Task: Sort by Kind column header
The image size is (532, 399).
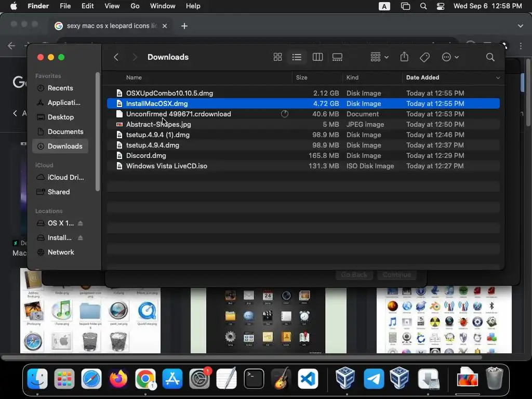Action: point(352,77)
